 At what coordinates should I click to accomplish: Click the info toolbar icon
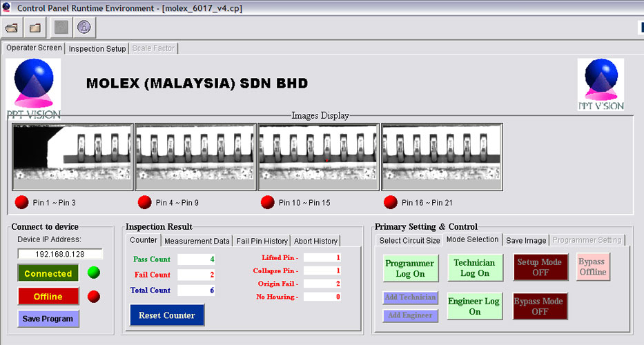point(84,28)
